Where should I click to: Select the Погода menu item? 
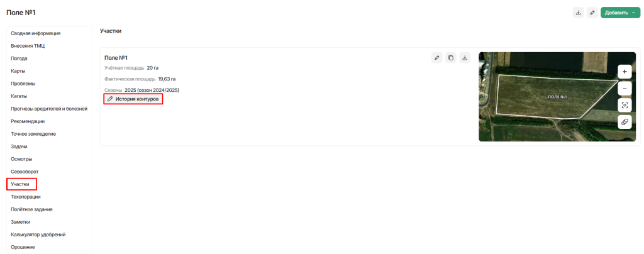(19, 58)
